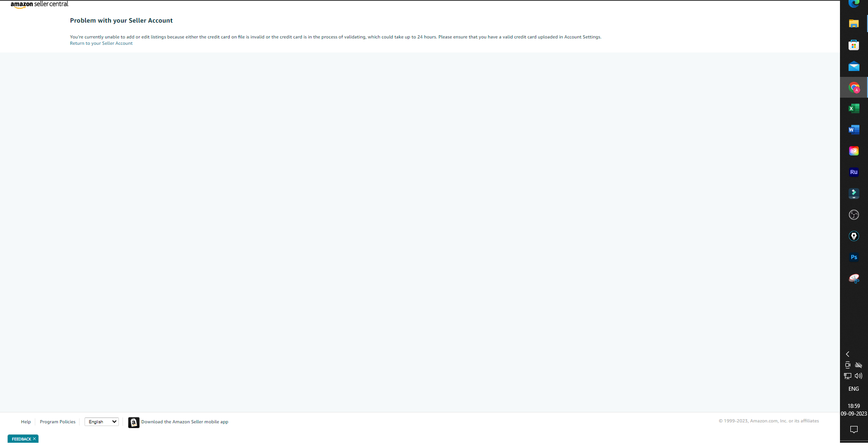Open the Help link in footer
868x445 pixels.
26,422
